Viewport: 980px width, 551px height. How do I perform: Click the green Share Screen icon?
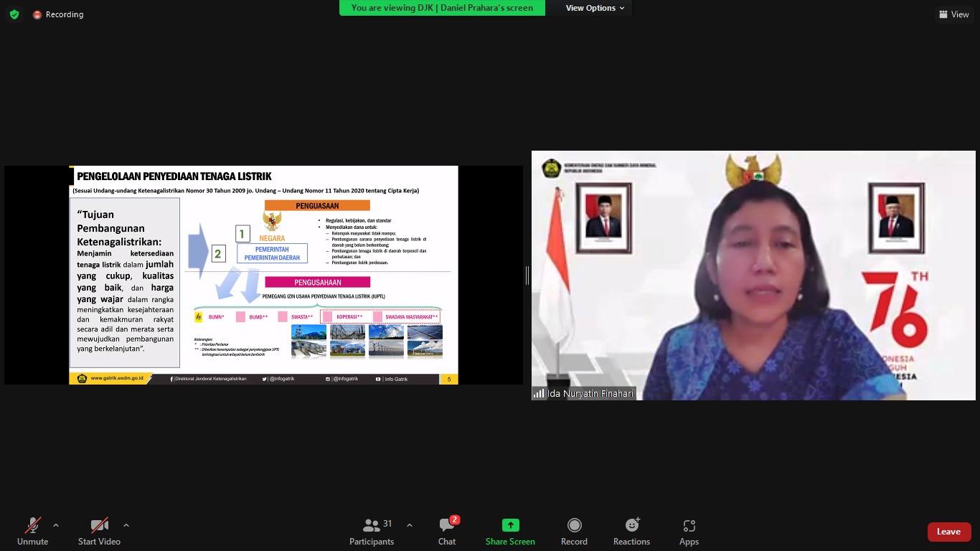[510, 525]
